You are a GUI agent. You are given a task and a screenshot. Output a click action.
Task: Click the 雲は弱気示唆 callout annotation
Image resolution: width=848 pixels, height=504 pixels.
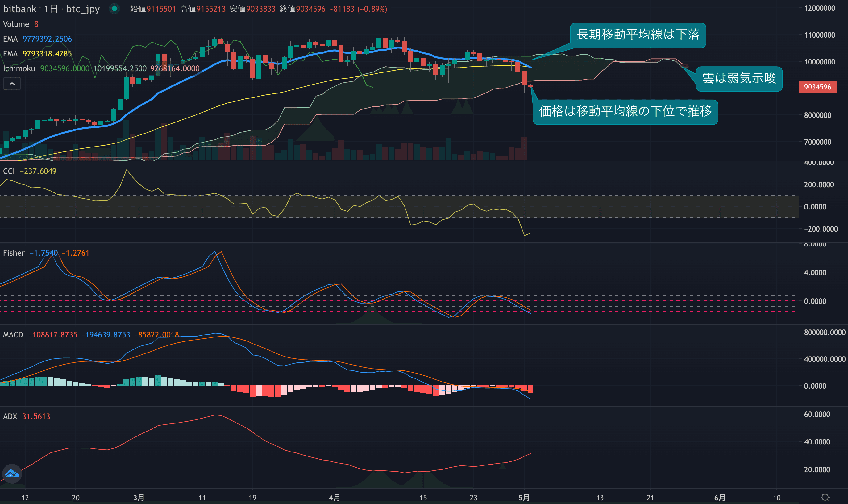738,78
